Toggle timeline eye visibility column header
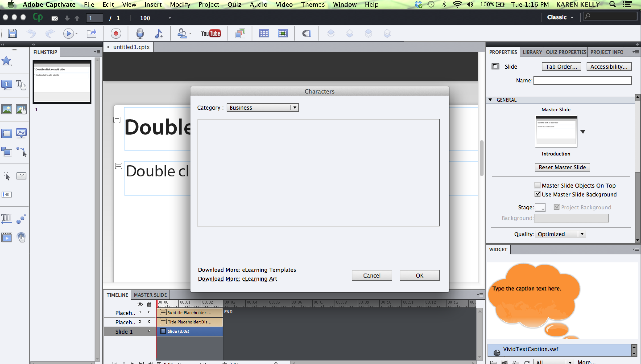Viewport: 641px width, 364px height. click(x=140, y=304)
